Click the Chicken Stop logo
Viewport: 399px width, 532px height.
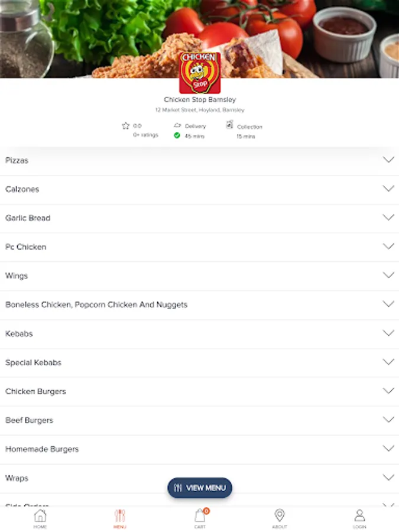click(x=200, y=73)
